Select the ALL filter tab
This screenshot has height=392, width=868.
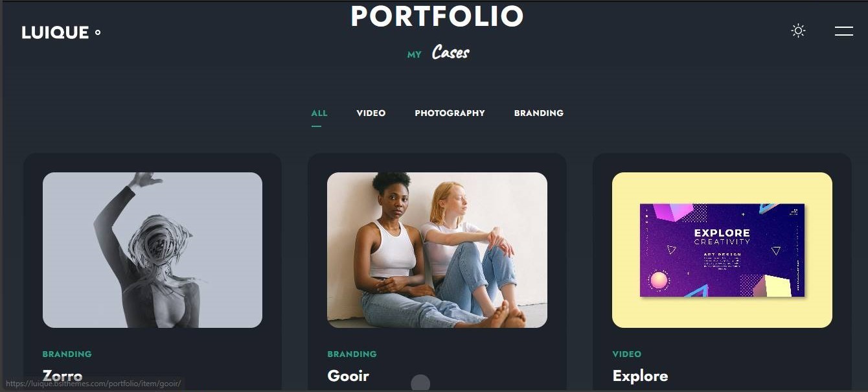(x=319, y=113)
